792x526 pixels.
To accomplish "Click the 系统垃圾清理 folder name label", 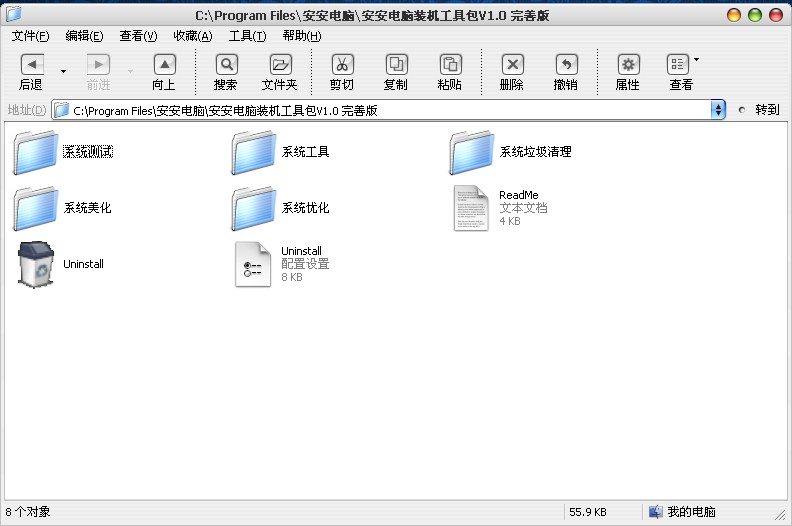I will pos(535,152).
